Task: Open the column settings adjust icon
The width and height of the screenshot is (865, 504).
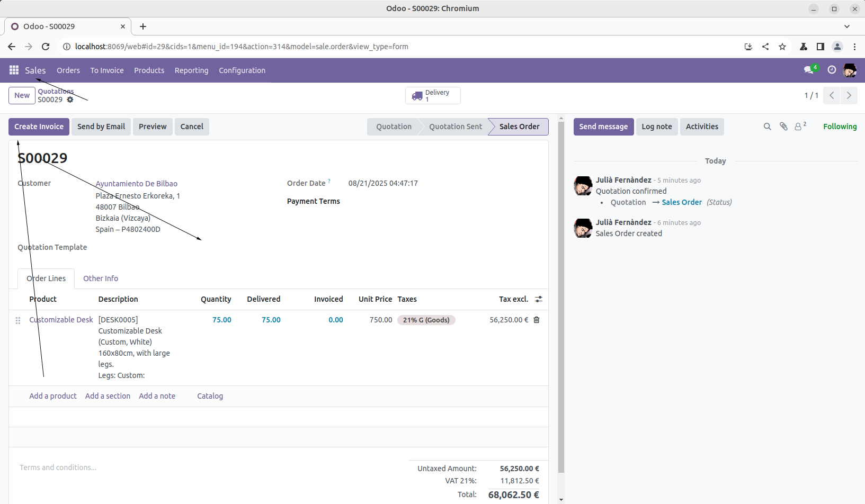Action: [539, 299]
